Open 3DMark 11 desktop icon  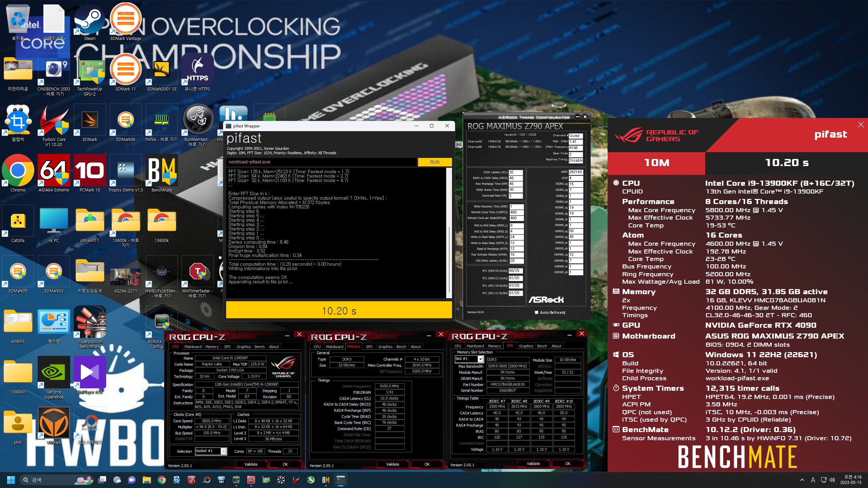125,73
